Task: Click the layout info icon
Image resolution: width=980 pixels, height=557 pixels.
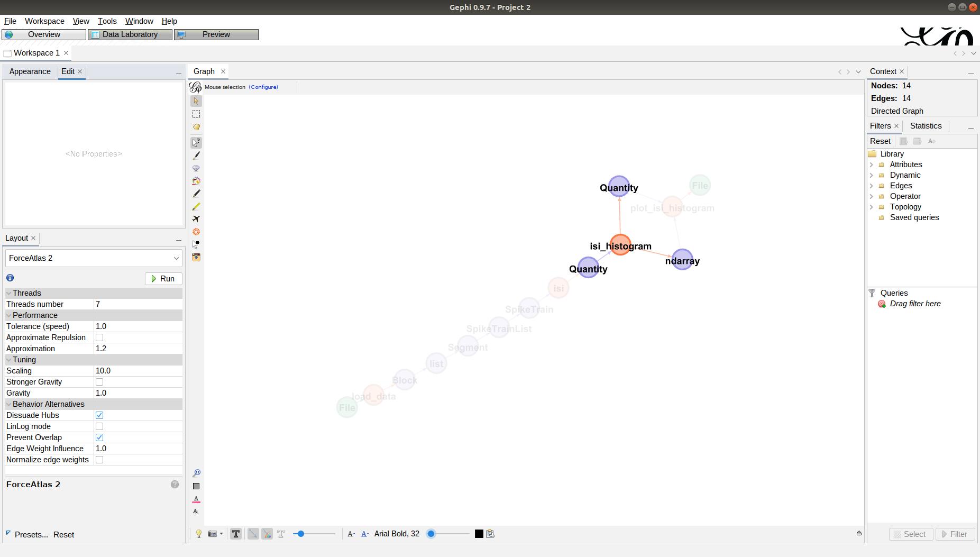Action: click(x=10, y=278)
